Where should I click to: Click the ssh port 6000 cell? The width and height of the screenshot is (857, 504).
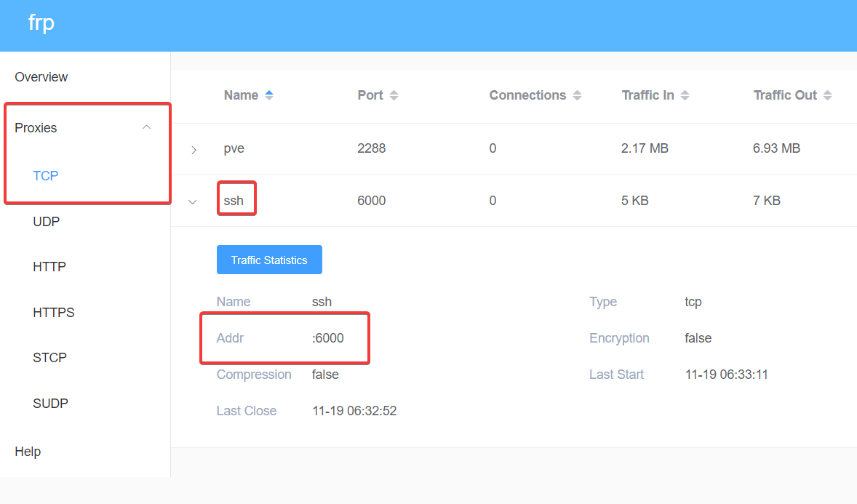click(x=371, y=201)
